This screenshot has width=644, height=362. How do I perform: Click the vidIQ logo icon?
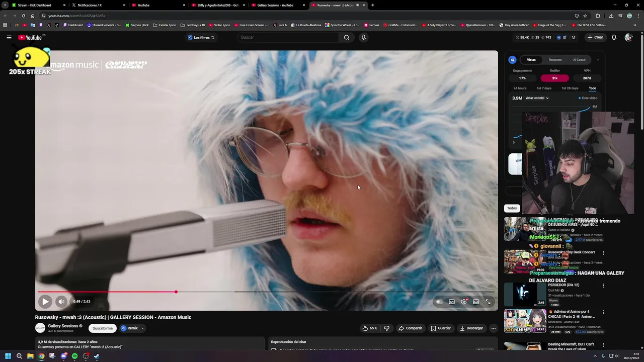(x=513, y=60)
